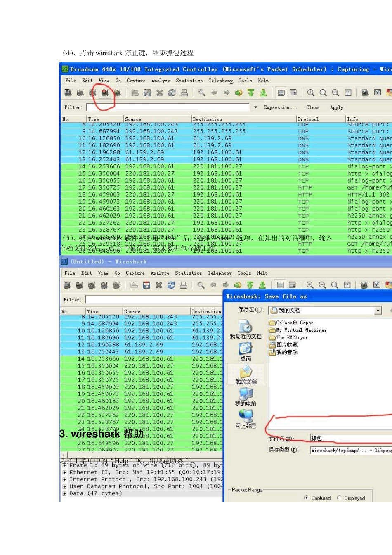This screenshot has height=555, width=392.
Task: Open filter history dropdown arrow in capturing window
Action: pyautogui.click(x=256, y=107)
